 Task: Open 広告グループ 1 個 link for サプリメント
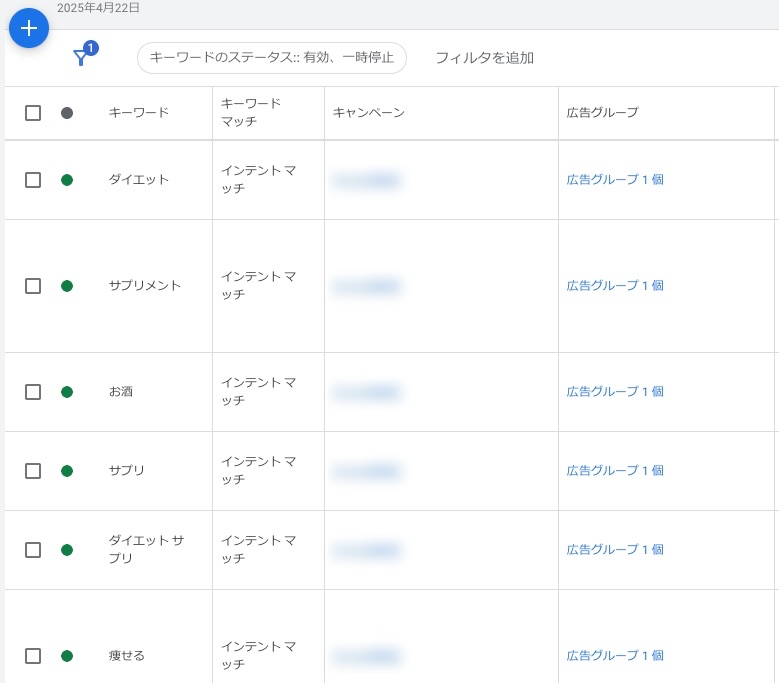[x=615, y=285]
